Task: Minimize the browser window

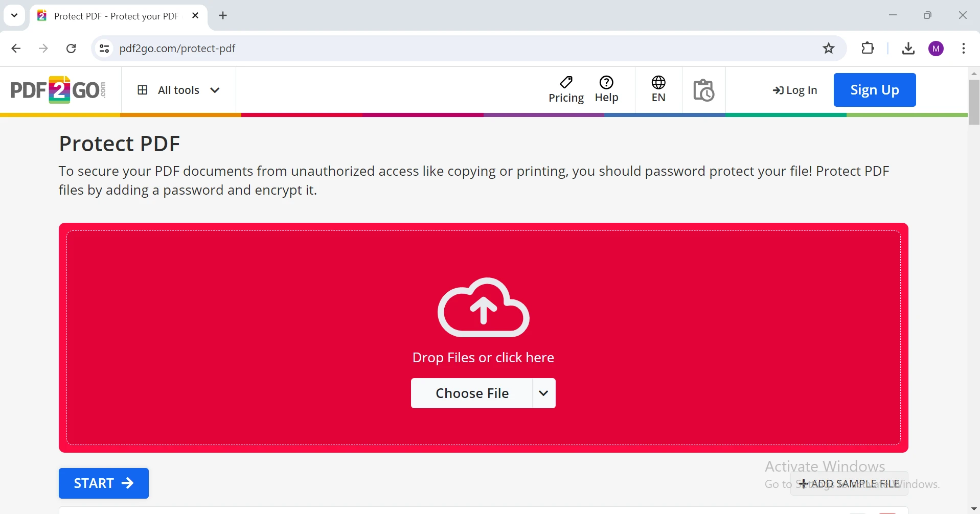Action: pyautogui.click(x=893, y=15)
